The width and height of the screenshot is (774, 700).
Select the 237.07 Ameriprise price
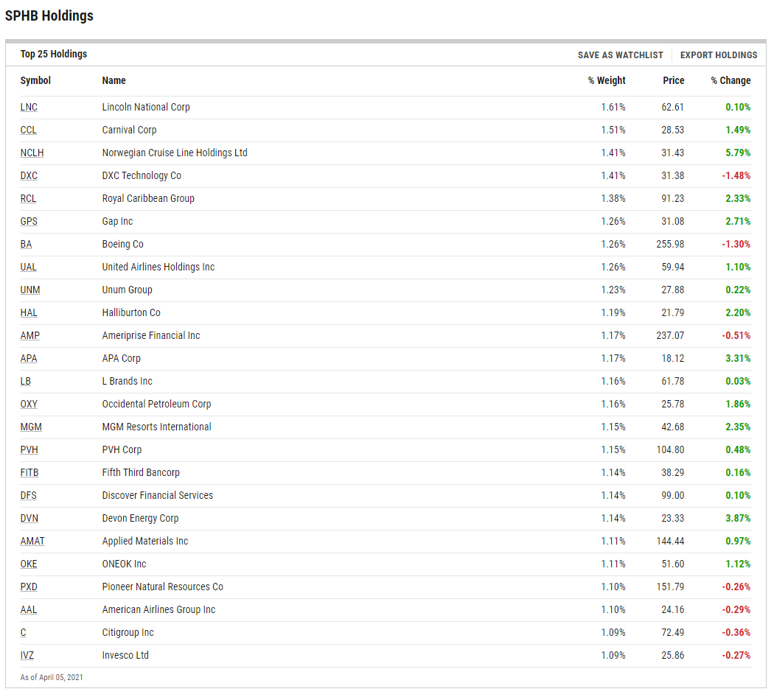(670, 335)
